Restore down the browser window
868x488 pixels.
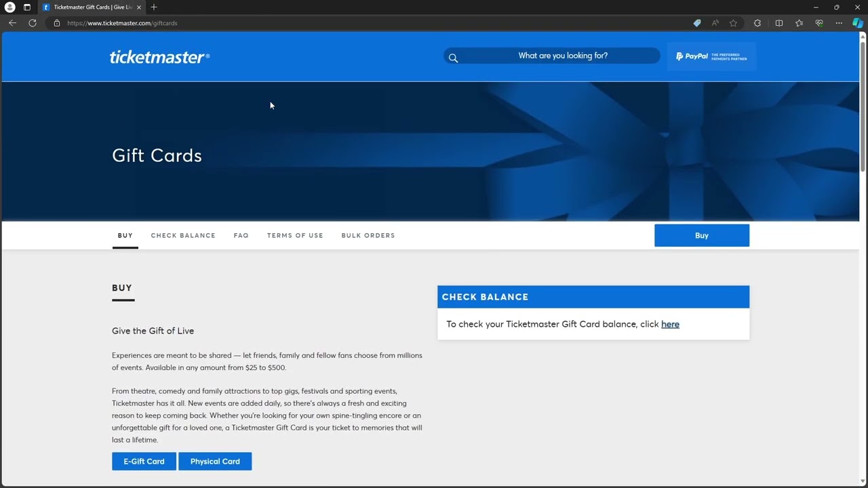pyautogui.click(x=836, y=7)
